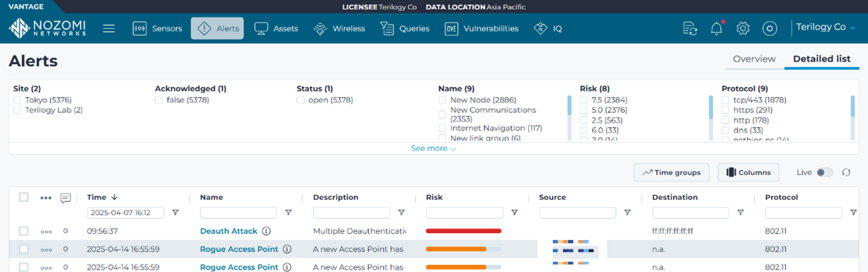Go to Alerts section
Image resolution: width=868 pixels, height=272 pixels.
(x=217, y=28)
